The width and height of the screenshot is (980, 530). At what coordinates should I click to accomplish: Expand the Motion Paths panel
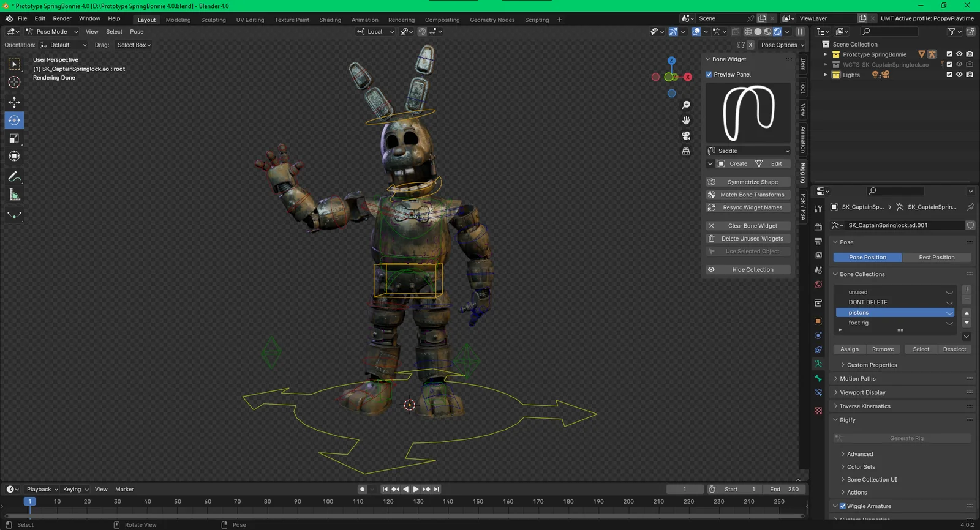coord(858,379)
